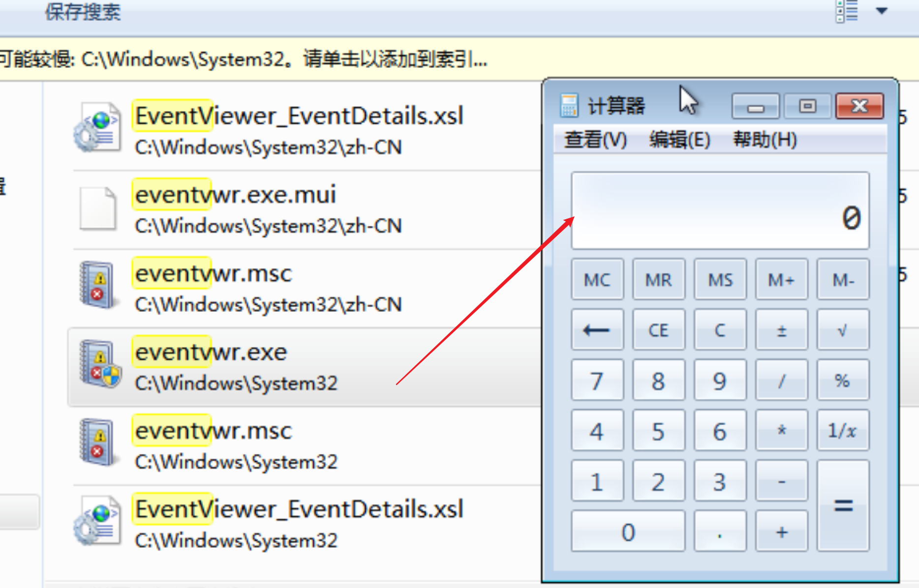Click the yellow index info bar about System32
This screenshot has height=588, width=919.
(x=459, y=59)
